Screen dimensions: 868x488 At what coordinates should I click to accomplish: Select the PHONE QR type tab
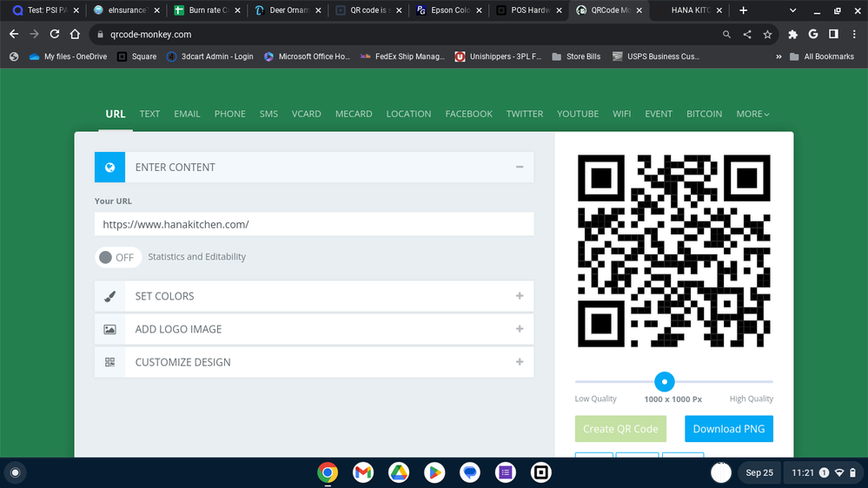coord(229,114)
